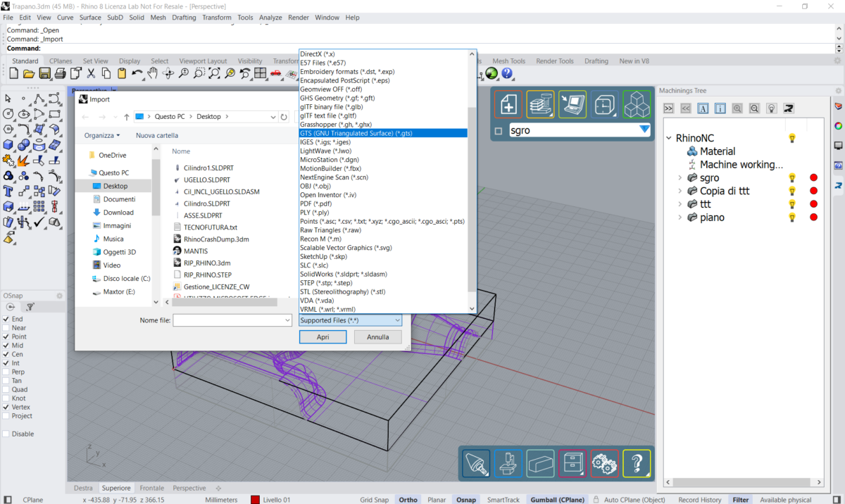Open the sgro machining dropdown
This screenshot has height=504, width=845.
point(644,130)
